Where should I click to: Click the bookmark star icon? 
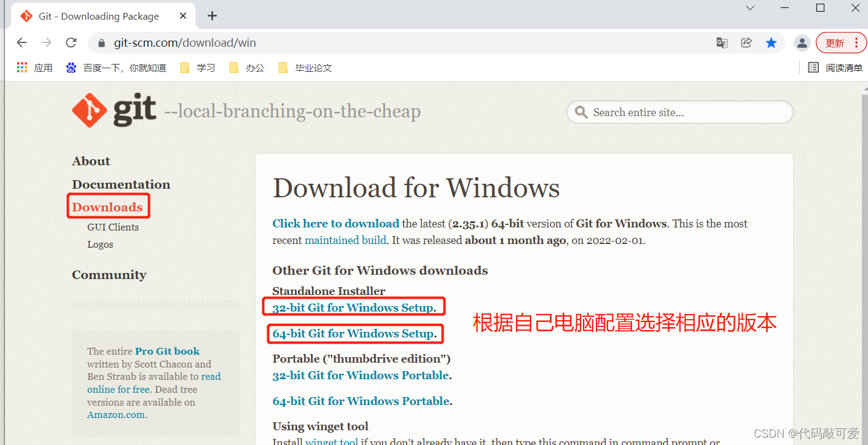click(771, 42)
